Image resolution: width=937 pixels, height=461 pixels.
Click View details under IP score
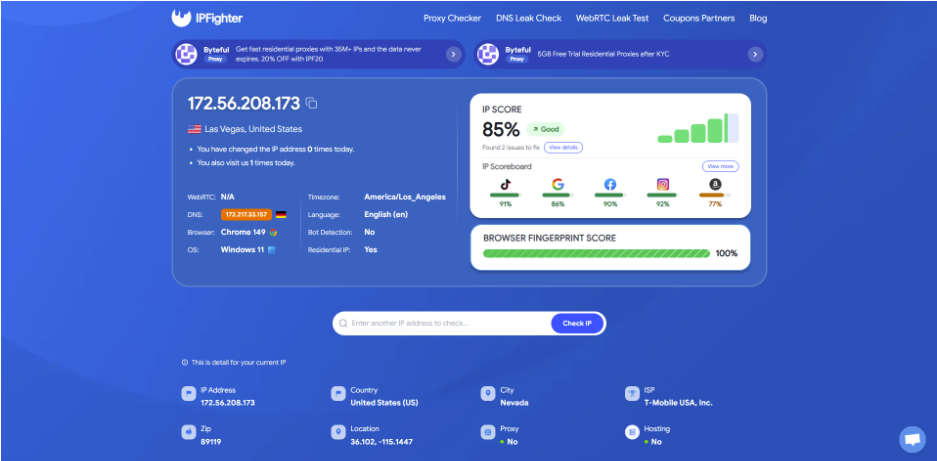coord(563,147)
